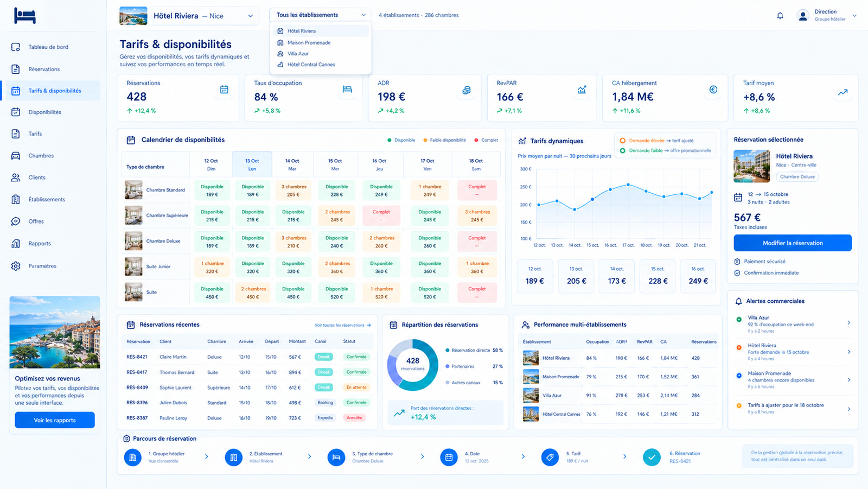Open Voir toutes les réservations link
The height and width of the screenshot is (489, 868).
point(343,325)
